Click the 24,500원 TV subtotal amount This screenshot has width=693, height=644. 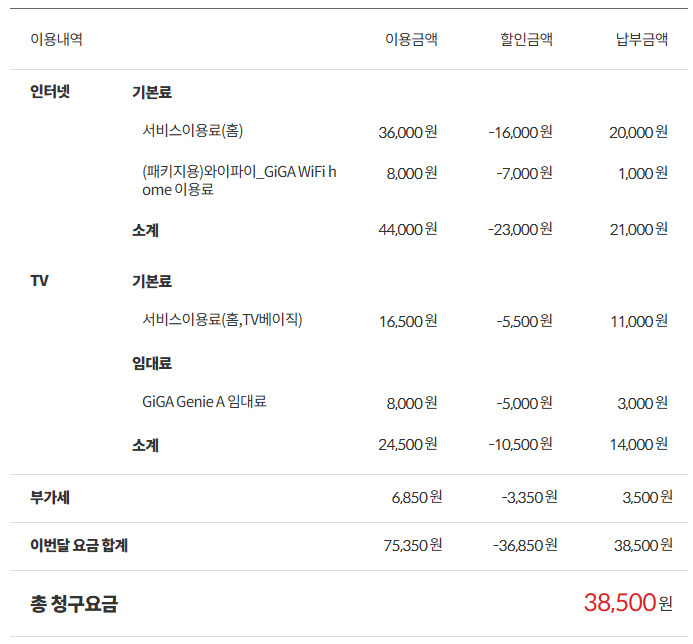408,444
